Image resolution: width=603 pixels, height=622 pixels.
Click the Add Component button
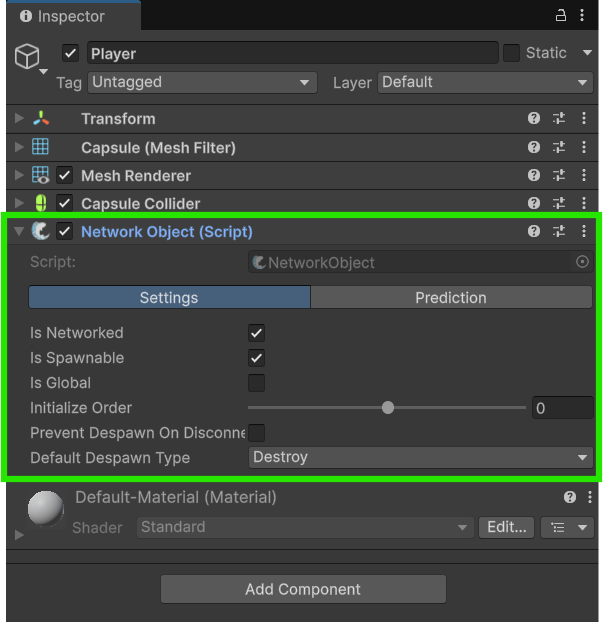click(x=303, y=589)
